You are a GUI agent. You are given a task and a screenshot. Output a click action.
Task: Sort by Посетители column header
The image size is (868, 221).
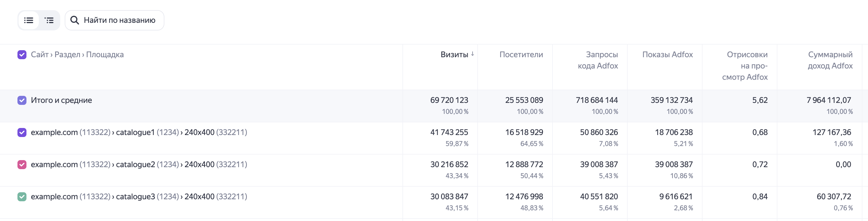(x=521, y=54)
